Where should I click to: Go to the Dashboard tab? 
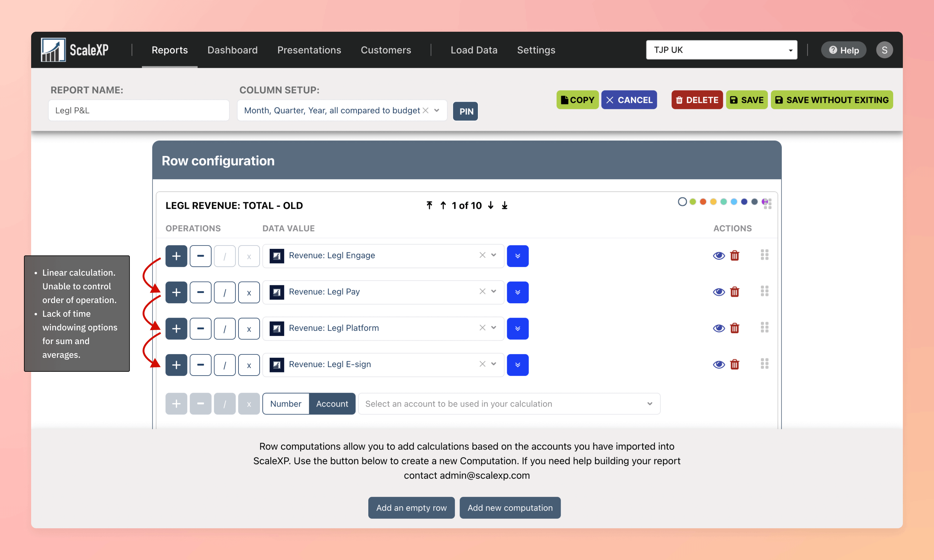[x=233, y=50]
